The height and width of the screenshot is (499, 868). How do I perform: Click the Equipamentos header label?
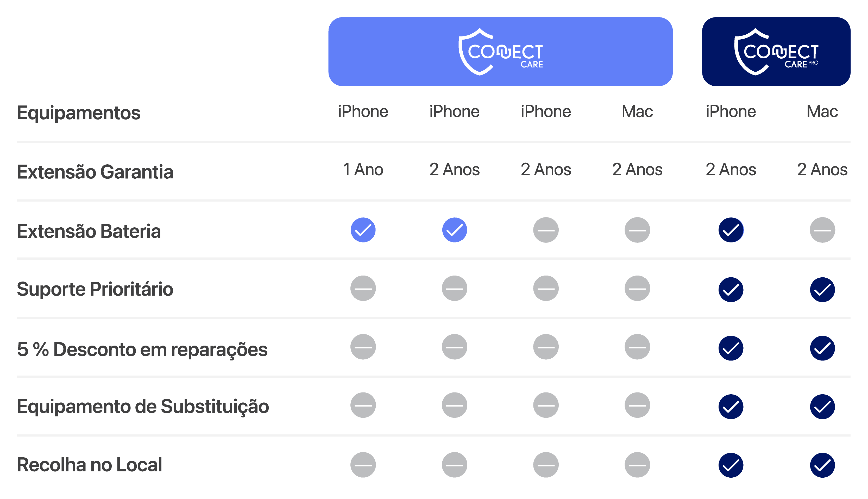tap(78, 113)
